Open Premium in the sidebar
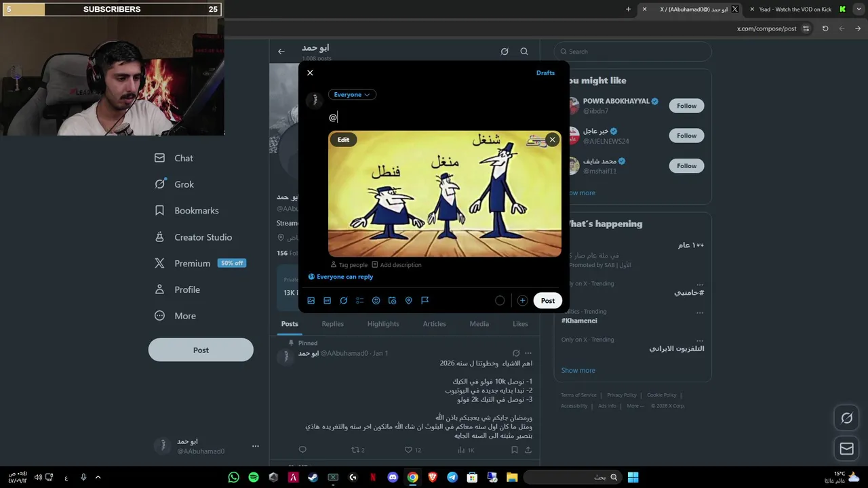 200,263
